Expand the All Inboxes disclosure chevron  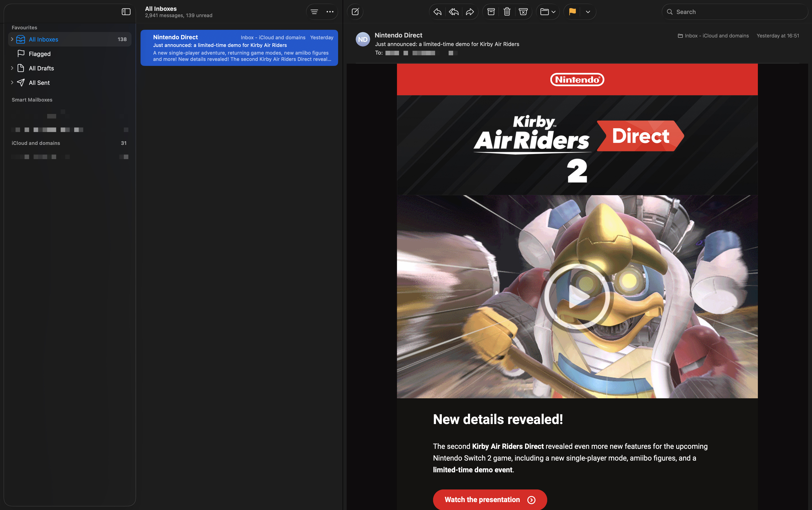click(x=12, y=39)
